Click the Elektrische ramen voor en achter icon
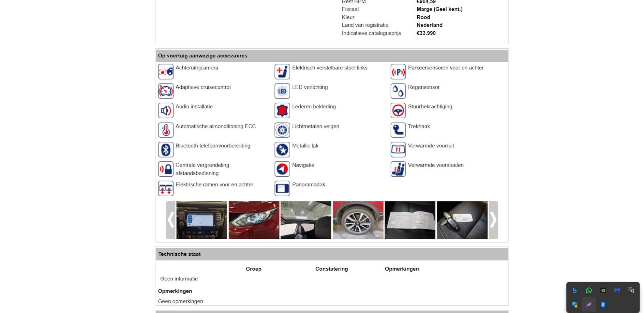Viewport: 644px width, 313px height. pyautogui.click(x=166, y=188)
